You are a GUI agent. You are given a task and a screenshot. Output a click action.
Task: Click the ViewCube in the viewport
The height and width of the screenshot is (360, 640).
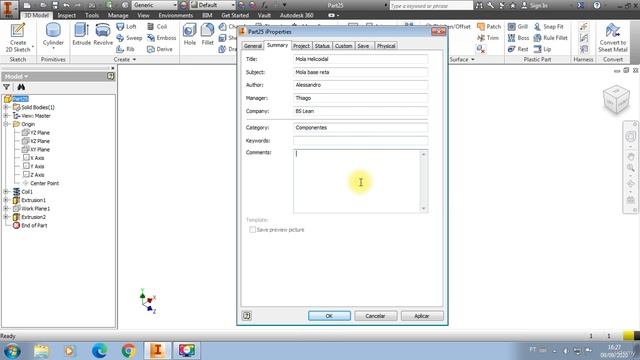pyautogui.click(x=616, y=99)
